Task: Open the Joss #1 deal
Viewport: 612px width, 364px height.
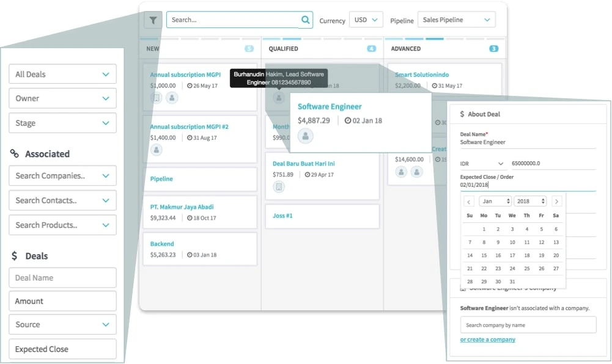Action: click(x=282, y=216)
